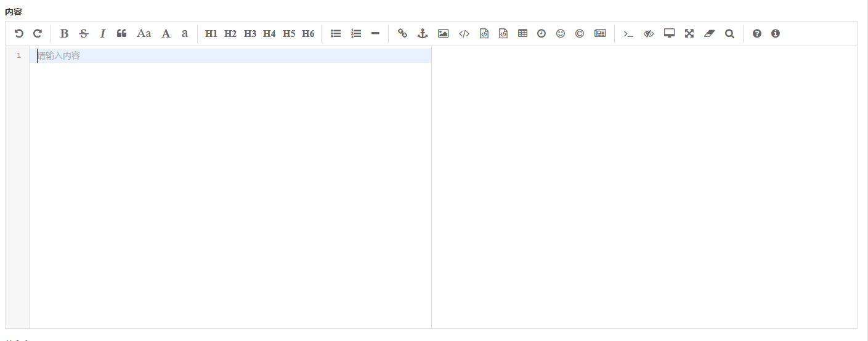Insert current date and time
Image resolution: width=868 pixels, height=341 pixels.
tap(541, 34)
